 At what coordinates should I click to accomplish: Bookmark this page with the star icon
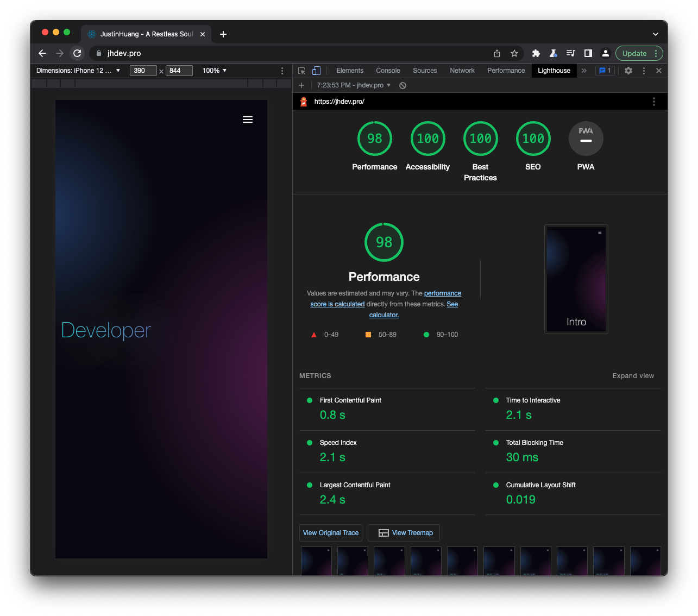pos(514,53)
